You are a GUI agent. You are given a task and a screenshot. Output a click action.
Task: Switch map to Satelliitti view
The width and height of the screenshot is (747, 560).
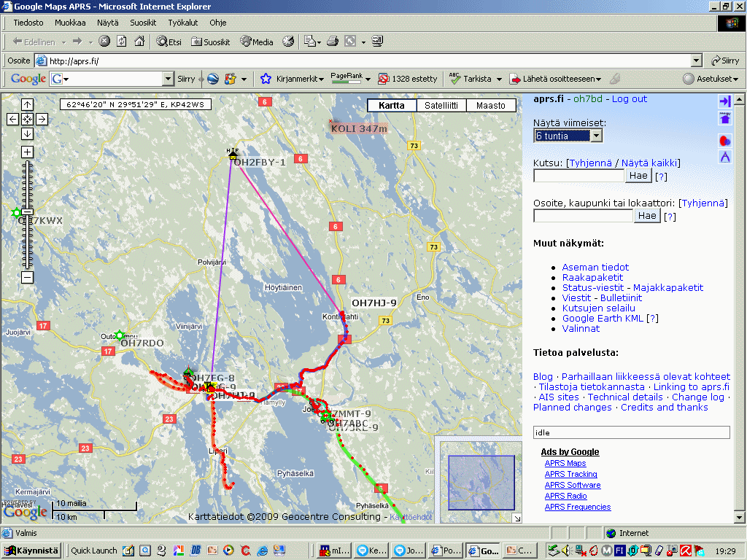pos(441,106)
